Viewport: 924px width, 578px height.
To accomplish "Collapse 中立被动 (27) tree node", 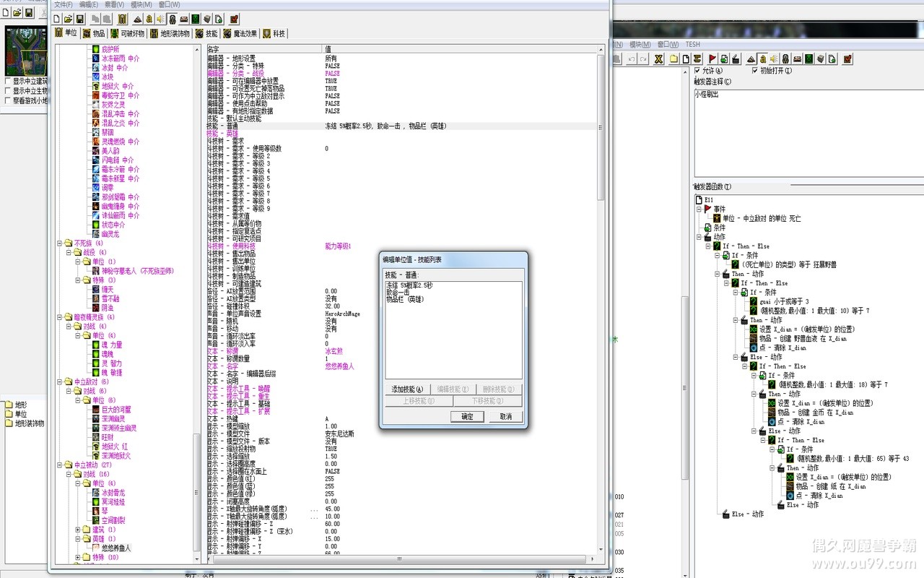I will coord(60,465).
